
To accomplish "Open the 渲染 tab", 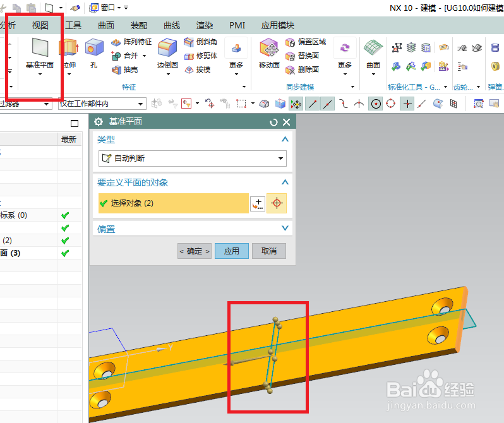I will [x=205, y=25].
